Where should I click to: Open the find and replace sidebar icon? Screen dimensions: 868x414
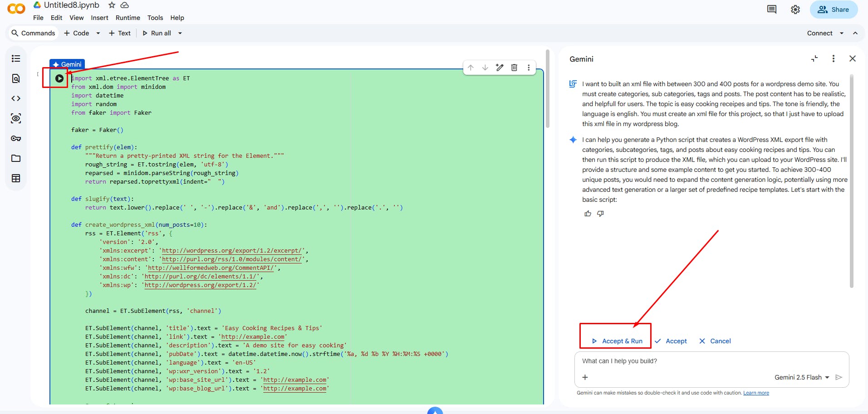pyautogui.click(x=16, y=78)
